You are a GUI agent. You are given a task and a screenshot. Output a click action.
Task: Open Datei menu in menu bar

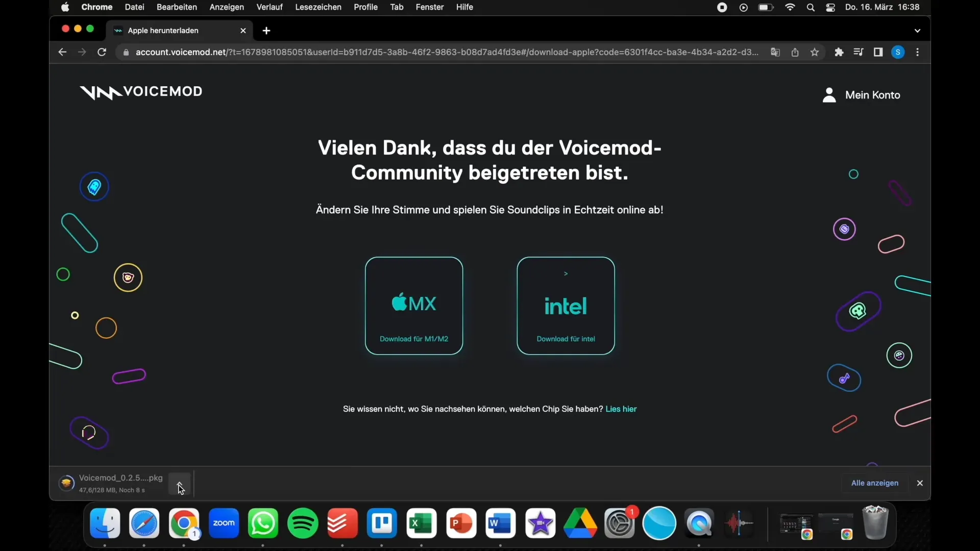(x=134, y=7)
